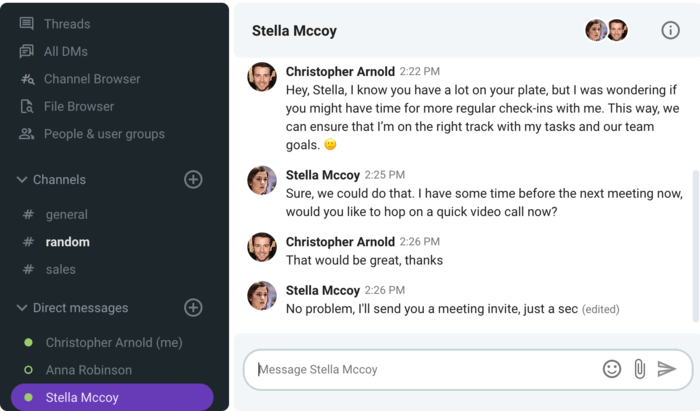Focus the Message Stella Mccoy input field
The height and width of the screenshot is (411, 700).
click(420, 369)
